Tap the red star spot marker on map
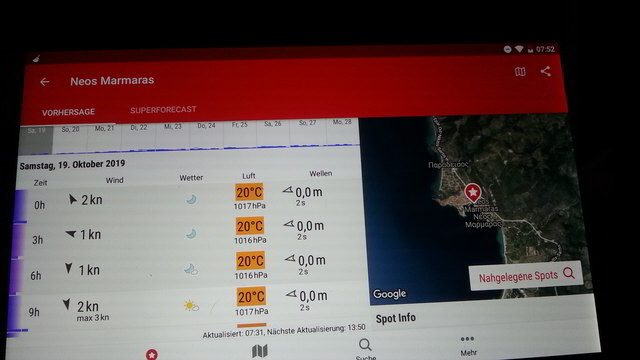Screen dimensions: 640x360 [x=473, y=192]
